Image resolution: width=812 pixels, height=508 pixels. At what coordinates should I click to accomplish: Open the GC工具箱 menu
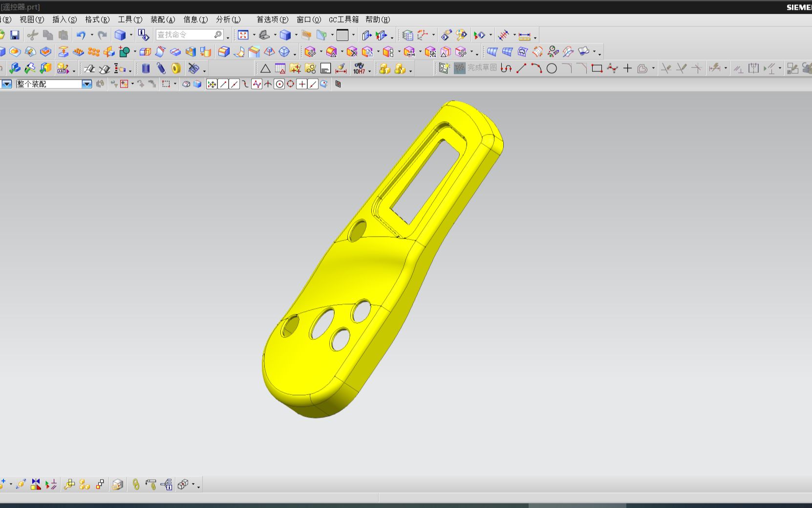(343, 20)
